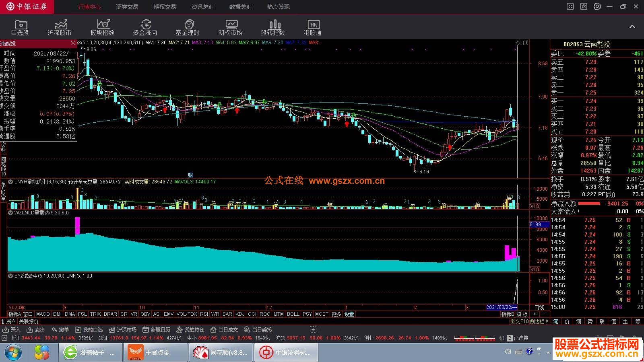Image resolution: width=644 pixels, height=362 pixels.
Task: Open 当日委托 today's orders
Action: tap(258, 329)
